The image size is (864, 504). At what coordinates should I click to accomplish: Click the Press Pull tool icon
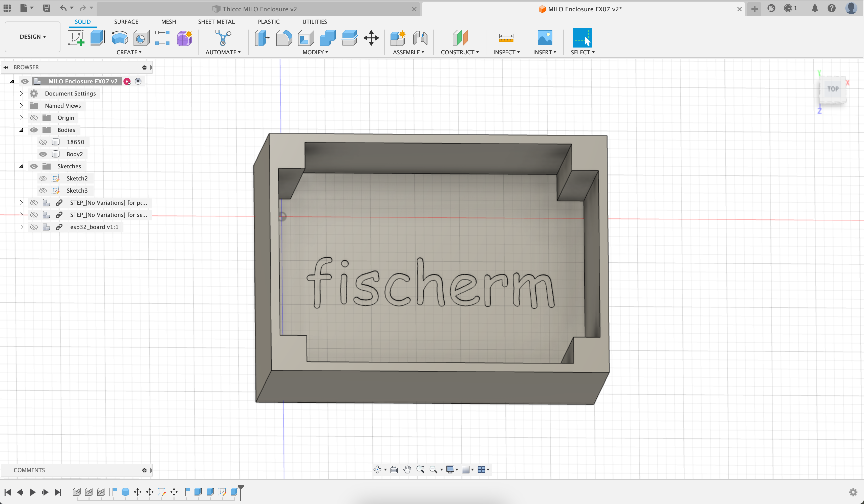click(x=262, y=38)
